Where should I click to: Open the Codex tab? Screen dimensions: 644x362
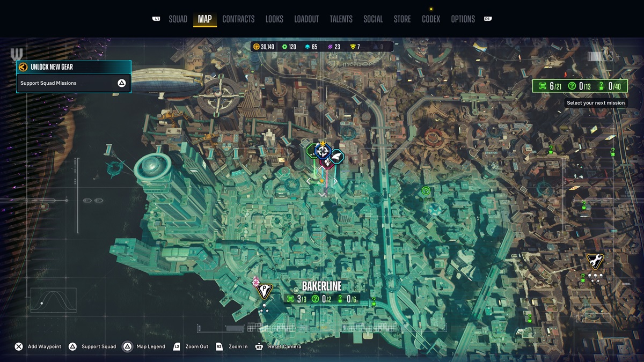click(x=430, y=19)
